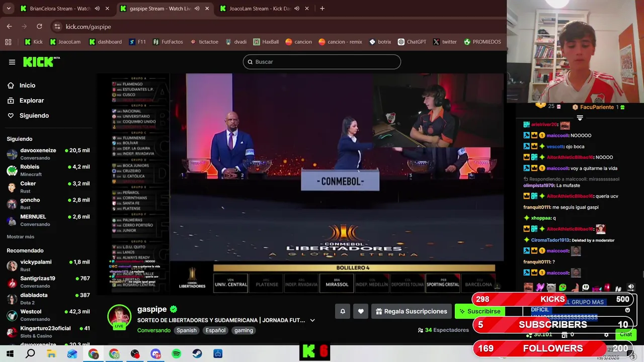Image resolution: width=644 pixels, height=362 pixels.
Task: Open Windows Start menu
Action: (10, 354)
